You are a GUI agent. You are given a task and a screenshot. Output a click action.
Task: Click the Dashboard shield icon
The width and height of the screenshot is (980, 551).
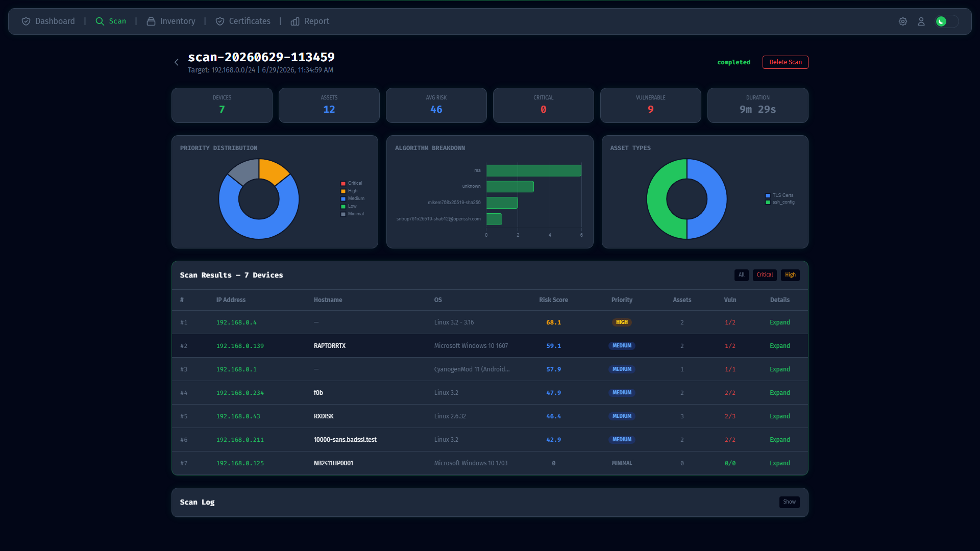(26, 21)
